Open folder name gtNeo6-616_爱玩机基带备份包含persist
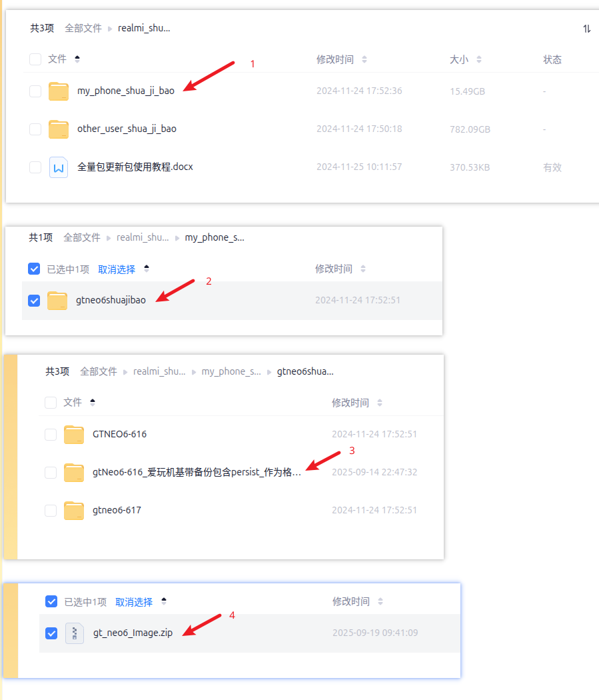 [197, 472]
